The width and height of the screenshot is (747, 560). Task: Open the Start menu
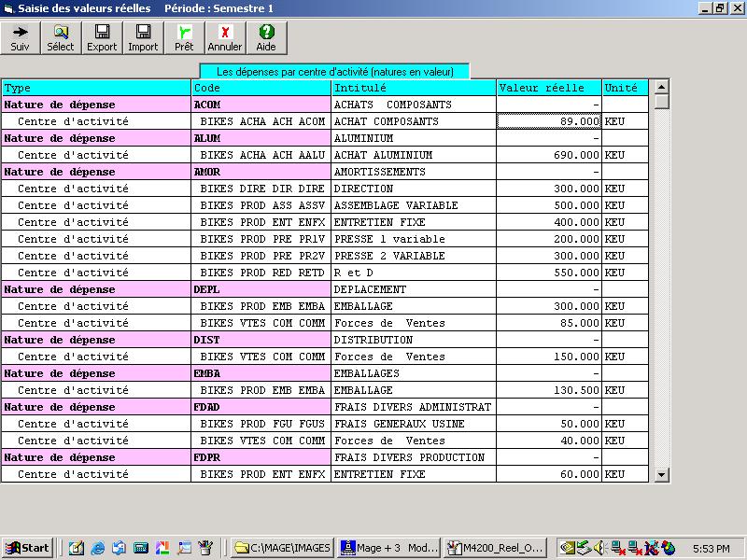point(28,548)
